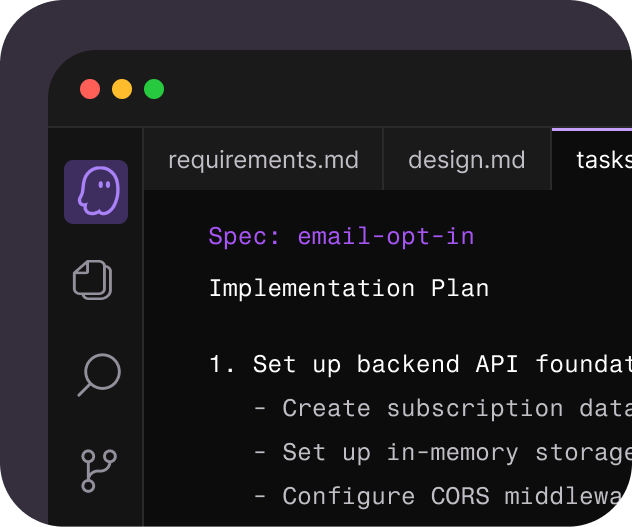Open the file explorer icon in sidebar
Image resolution: width=632 pixels, height=527 pixels.
pyautogui.click(x=93, y=280)
